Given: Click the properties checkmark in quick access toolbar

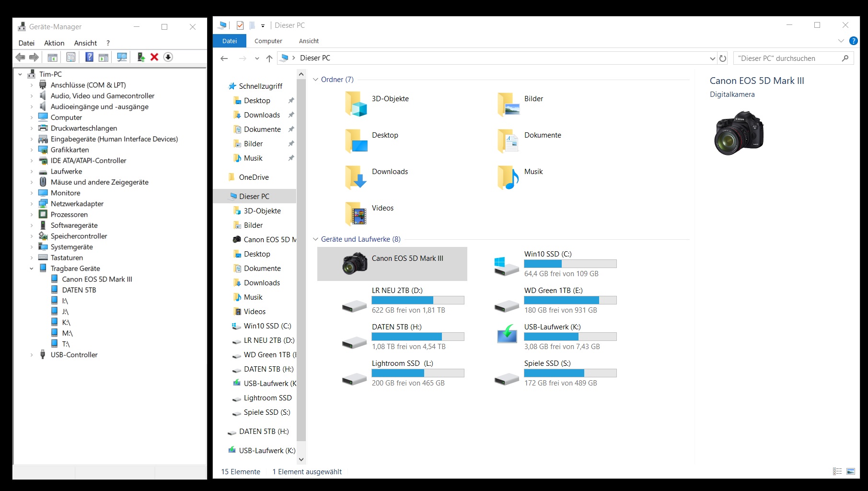Looking at the screenshot, I should click(x=240, y=25).
